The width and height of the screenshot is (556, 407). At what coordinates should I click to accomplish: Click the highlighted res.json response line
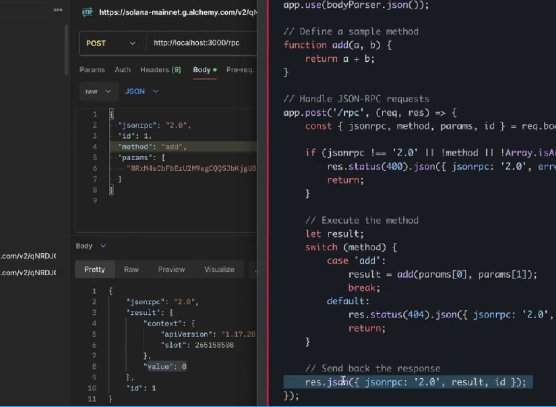pos(408,382)
